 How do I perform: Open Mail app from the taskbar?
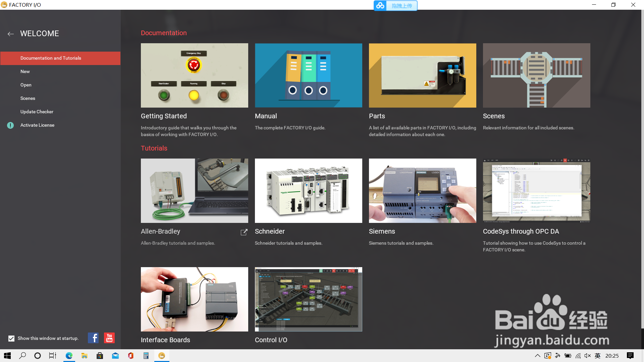click(115, 356)
